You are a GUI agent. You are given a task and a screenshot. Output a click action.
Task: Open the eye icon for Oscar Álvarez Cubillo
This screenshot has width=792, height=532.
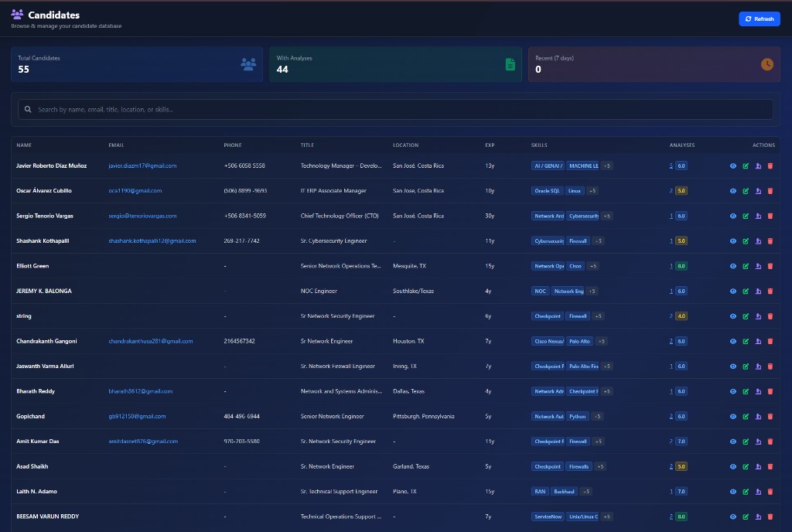733,191
